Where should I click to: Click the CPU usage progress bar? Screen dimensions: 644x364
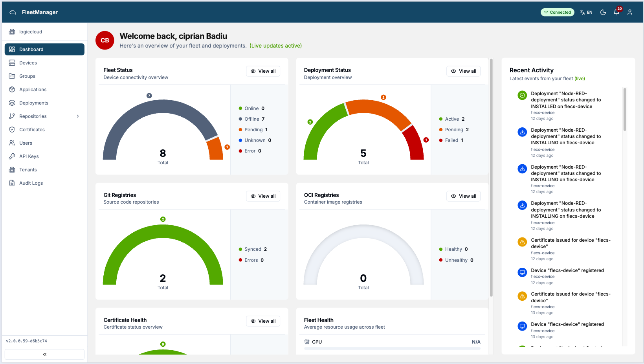point(392,348)
